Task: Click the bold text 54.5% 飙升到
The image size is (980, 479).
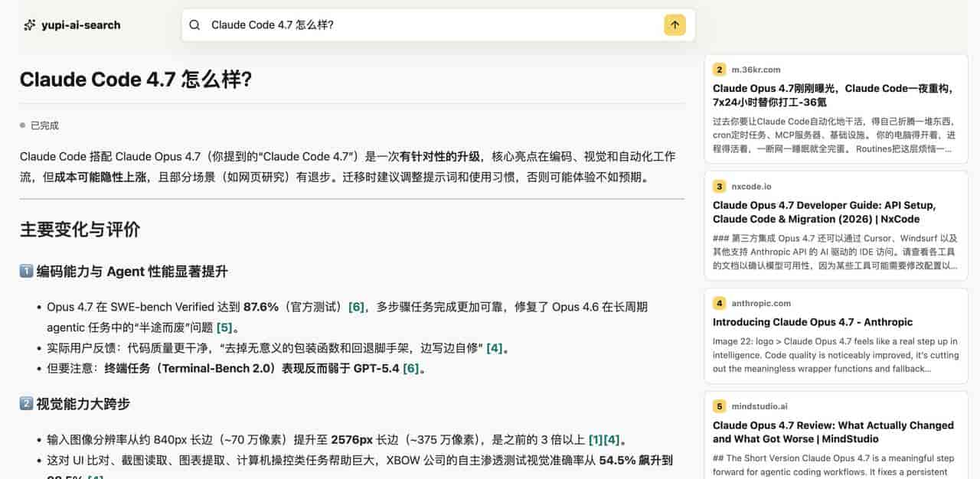Action: coord(635,461)
